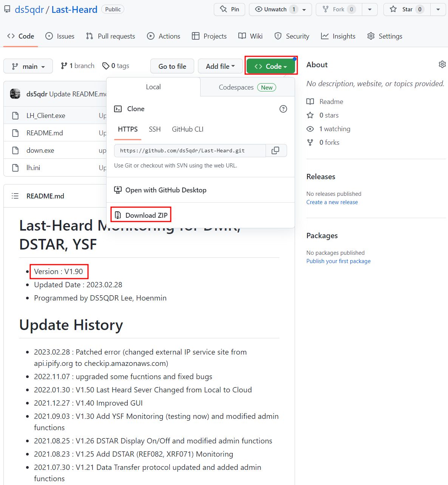The width and height of the screenshot is (448, 485).
Task: Open README table of contents list icon
Action: point(15,196)
